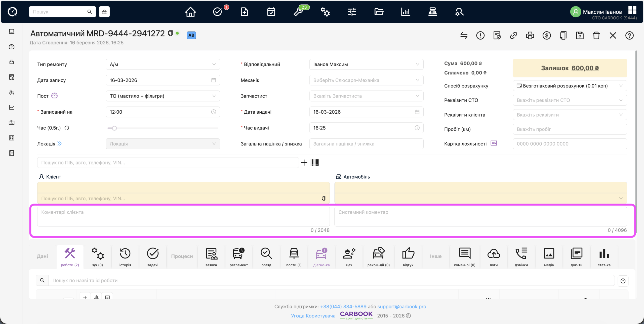Expand Спосіб розрахунку dropdown
This screenshot has width=644, height=324.
point(570,86)
